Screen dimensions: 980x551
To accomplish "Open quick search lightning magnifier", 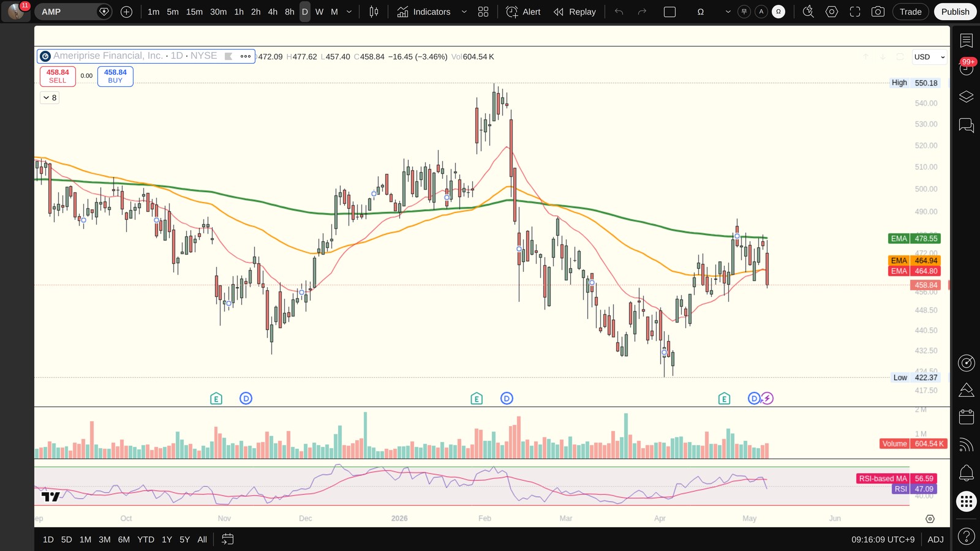I will pyautogui.click(x=809, y=12).
